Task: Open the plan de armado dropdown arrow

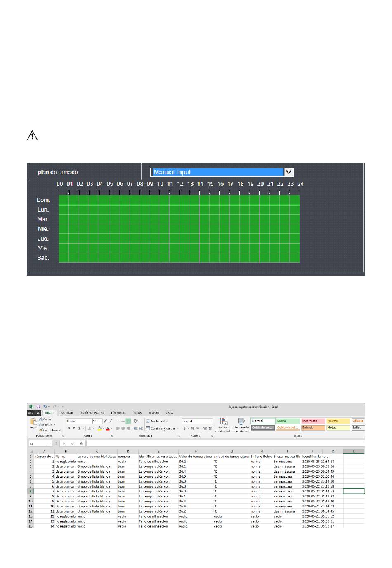Action: pyautogui.click(x=289, y=172)
